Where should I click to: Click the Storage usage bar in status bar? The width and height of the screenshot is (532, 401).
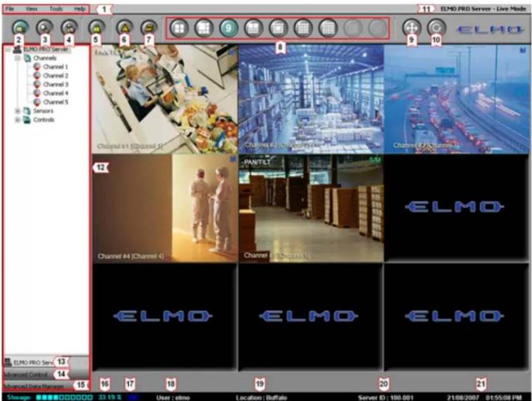click(x=64, y=398)
